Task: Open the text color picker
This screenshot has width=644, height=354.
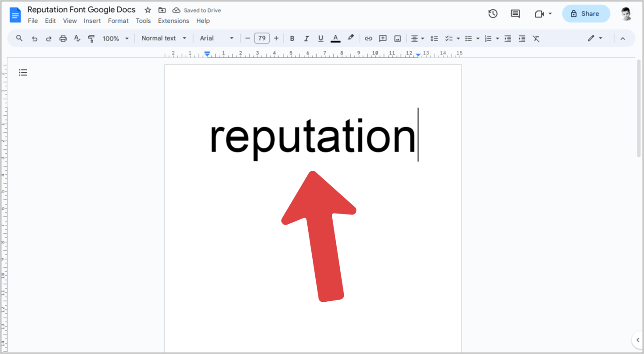Action: pos(335,38)
